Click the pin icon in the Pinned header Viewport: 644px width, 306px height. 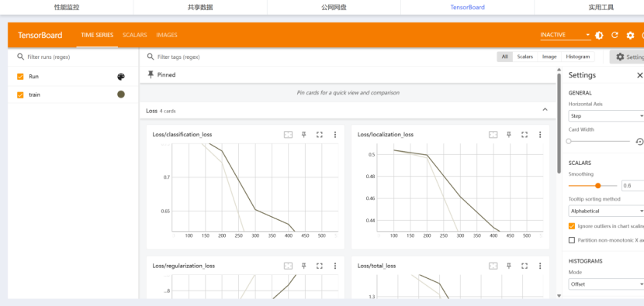point(151,74)
